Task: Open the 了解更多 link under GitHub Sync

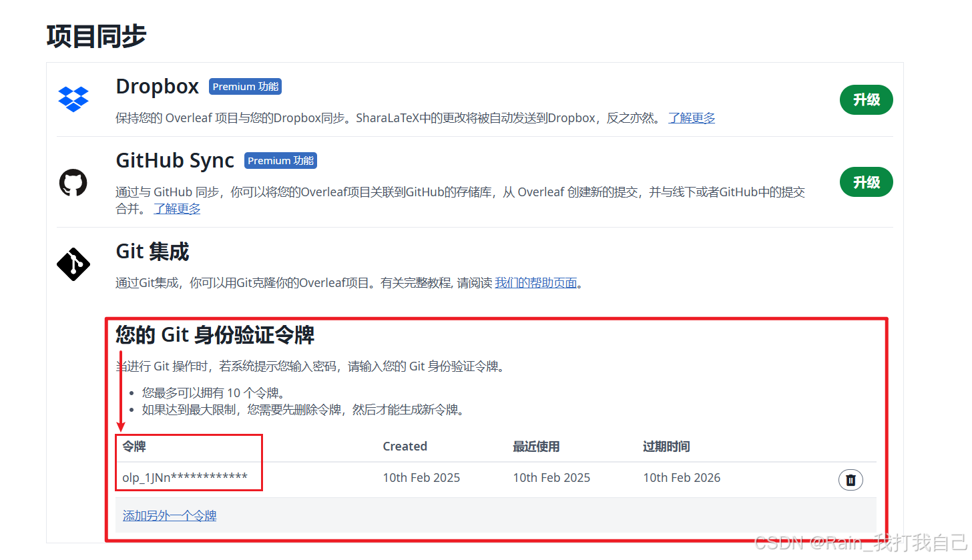Action: click(x=177, y=208)
